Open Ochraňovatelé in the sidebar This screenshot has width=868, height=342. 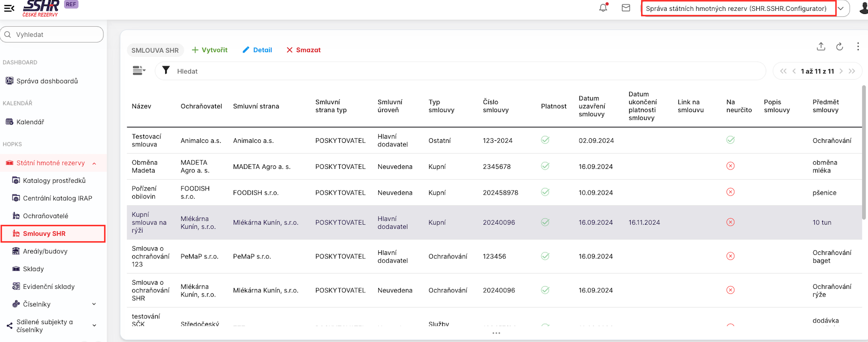click(45, 216)
